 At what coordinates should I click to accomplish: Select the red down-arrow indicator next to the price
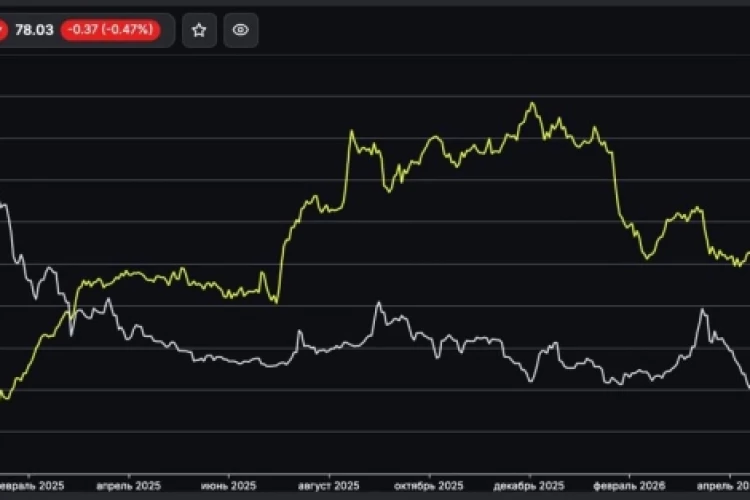[x=2, y=30]
